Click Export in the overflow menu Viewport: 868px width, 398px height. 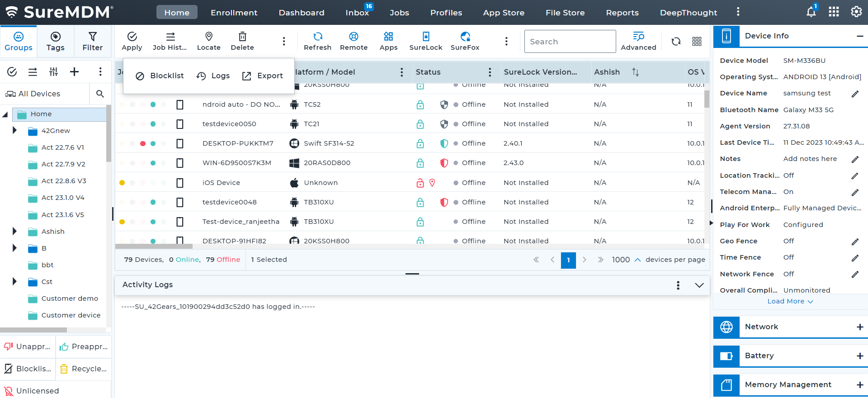263,76
